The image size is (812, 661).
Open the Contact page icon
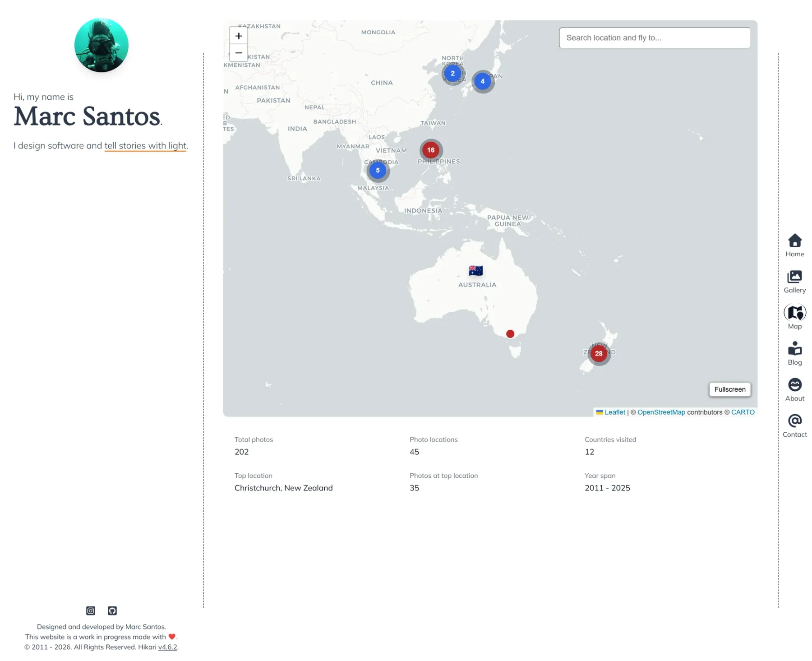794,421
